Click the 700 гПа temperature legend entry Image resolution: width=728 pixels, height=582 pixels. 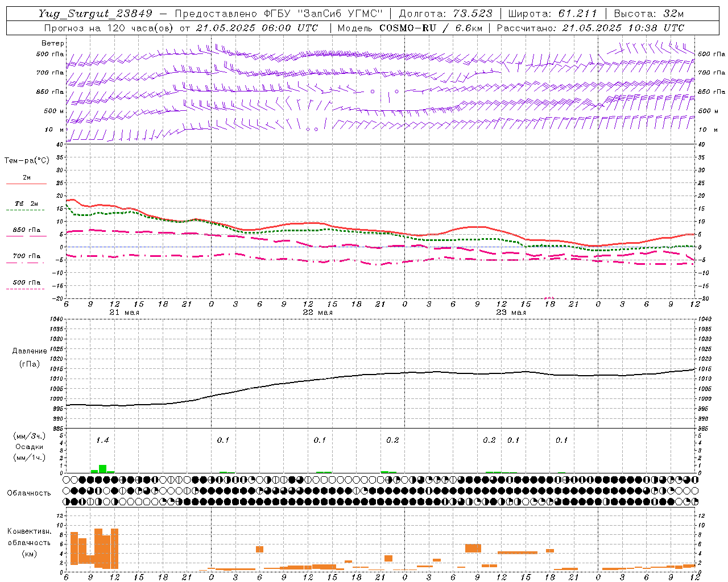26,256
